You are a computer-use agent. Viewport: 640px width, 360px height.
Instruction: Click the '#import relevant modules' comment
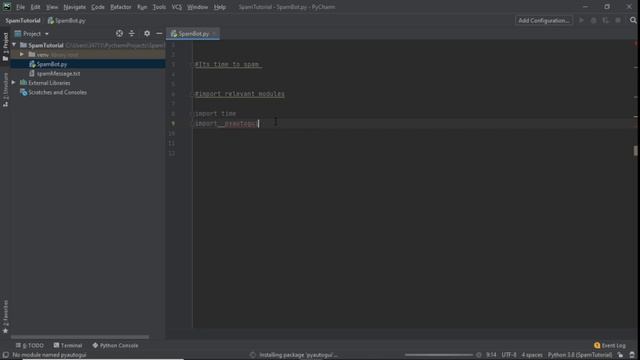pyautogui.click(x=240, y=94)
